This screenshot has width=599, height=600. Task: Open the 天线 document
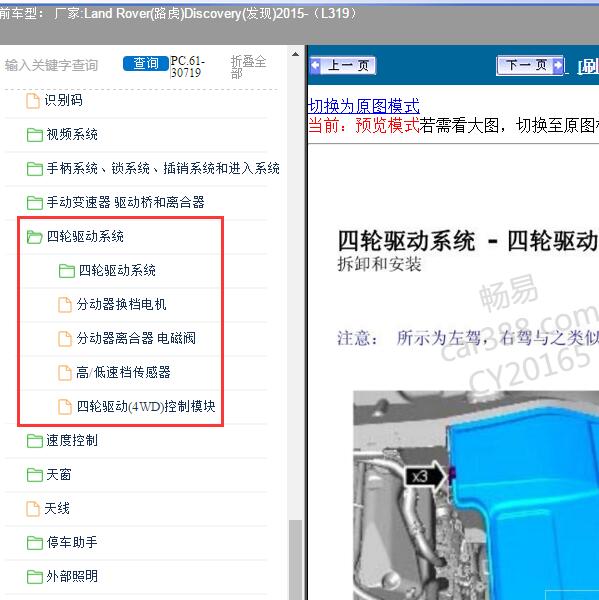coord(57,508)
